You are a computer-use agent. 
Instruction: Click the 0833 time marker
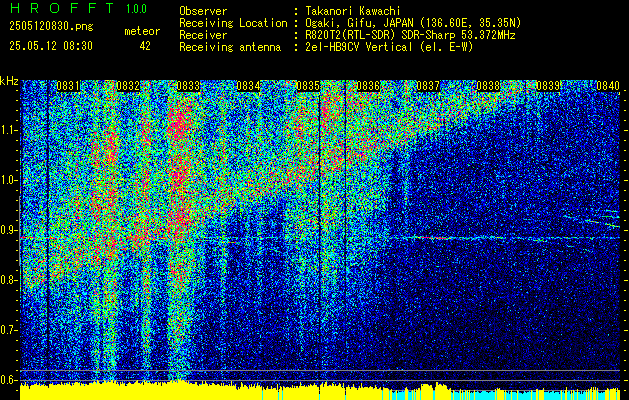[188, 86]
